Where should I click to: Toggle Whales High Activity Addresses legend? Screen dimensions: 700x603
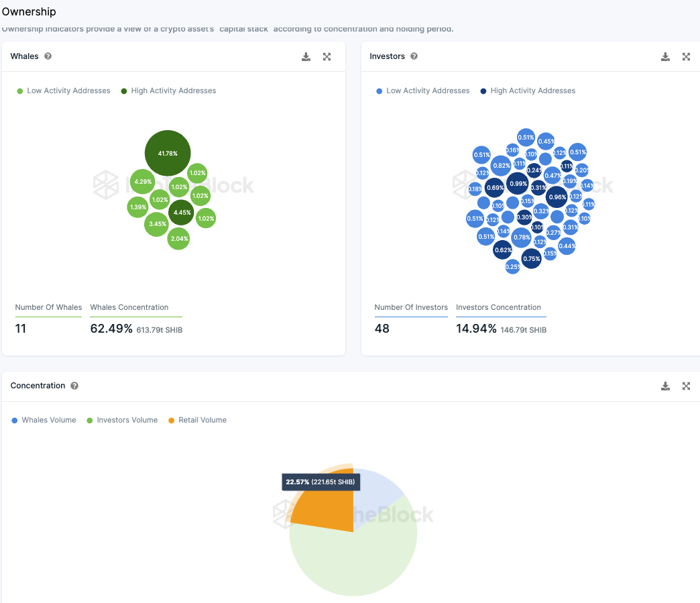pos(168,91)
